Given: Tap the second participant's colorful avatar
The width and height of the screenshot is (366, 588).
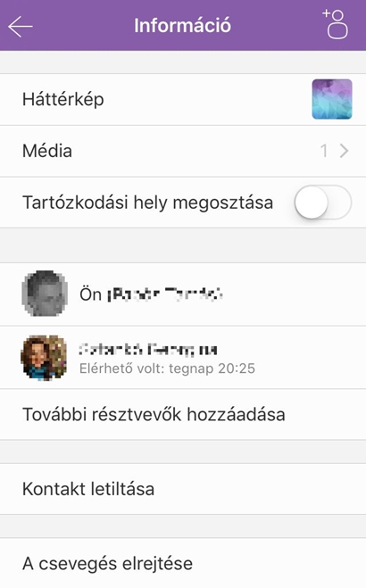Looking at the screenshot, I should [x=44, y=358].
